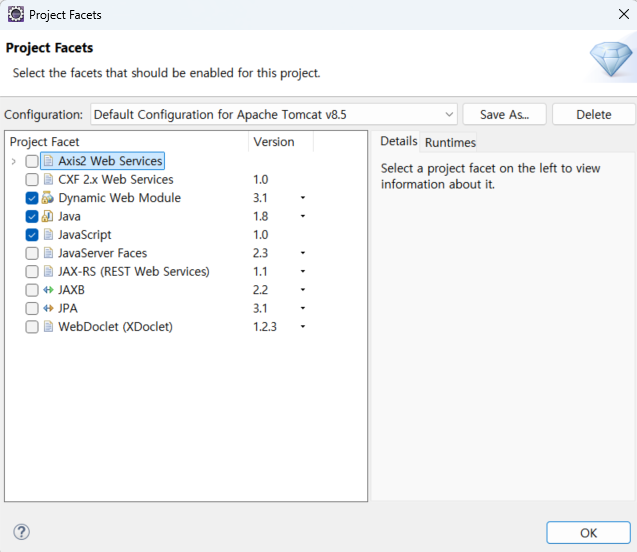Viewport: 637px width, 552px height.
Task: Click the Version column header
Action: 281,142
